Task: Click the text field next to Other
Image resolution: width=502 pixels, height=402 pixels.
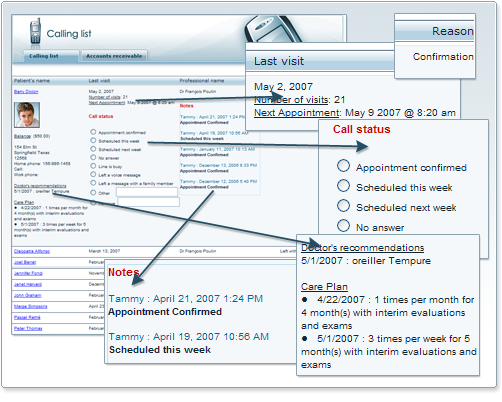Action: pos(147,192)
